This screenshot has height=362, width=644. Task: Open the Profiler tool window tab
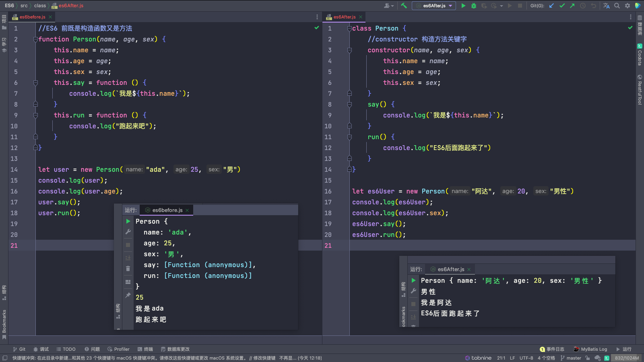point(118,349)
